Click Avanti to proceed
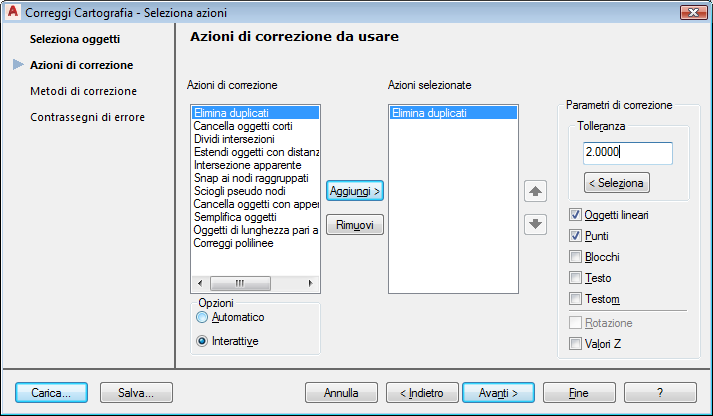Viewport: 713px width, 416px height. [x=498, y=392]
